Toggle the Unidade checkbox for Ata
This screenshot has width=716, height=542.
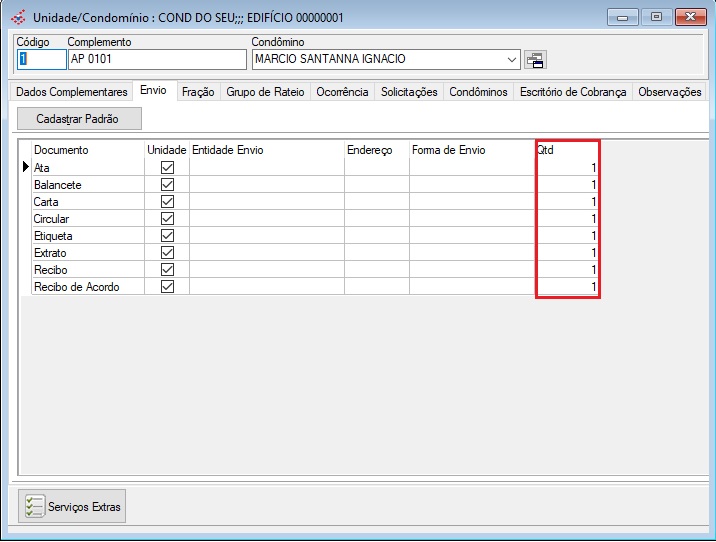coord(167,168)
